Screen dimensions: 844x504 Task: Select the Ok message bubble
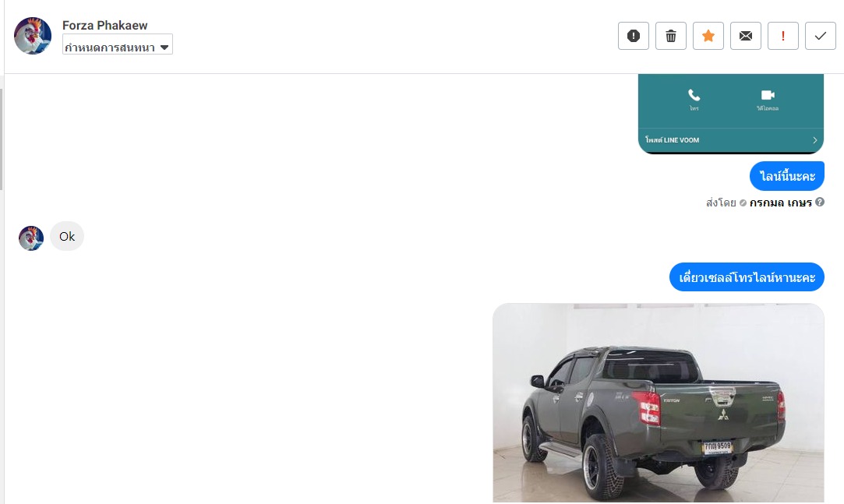(67, 236)
